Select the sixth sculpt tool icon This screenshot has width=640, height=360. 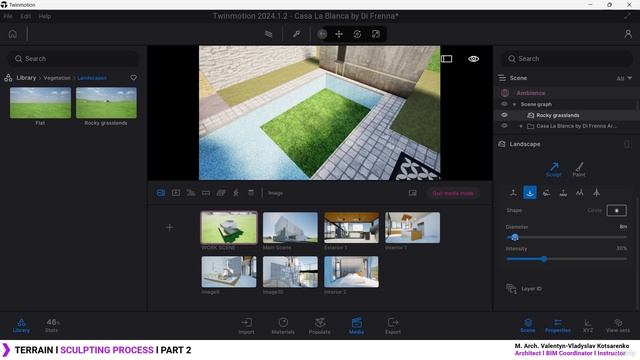click(596, 192)
